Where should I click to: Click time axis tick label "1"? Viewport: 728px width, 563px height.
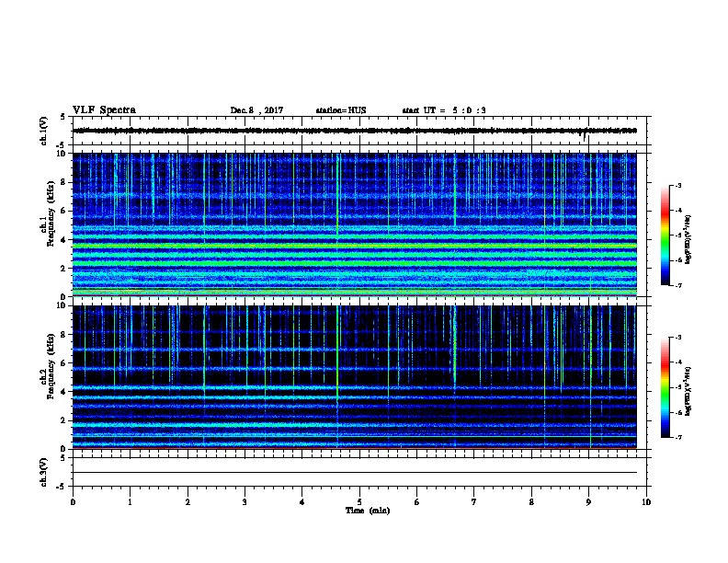(x=130, y=502)
